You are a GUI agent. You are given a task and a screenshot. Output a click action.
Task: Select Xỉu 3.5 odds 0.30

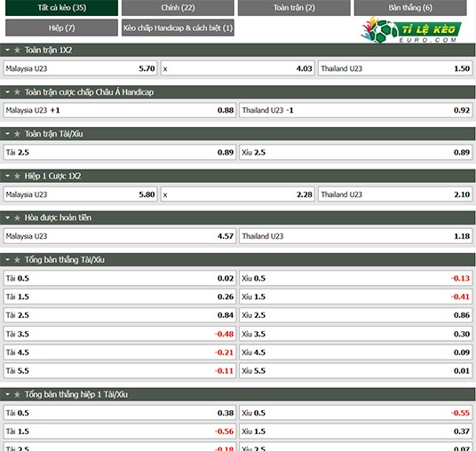click(x=356, y=334)
